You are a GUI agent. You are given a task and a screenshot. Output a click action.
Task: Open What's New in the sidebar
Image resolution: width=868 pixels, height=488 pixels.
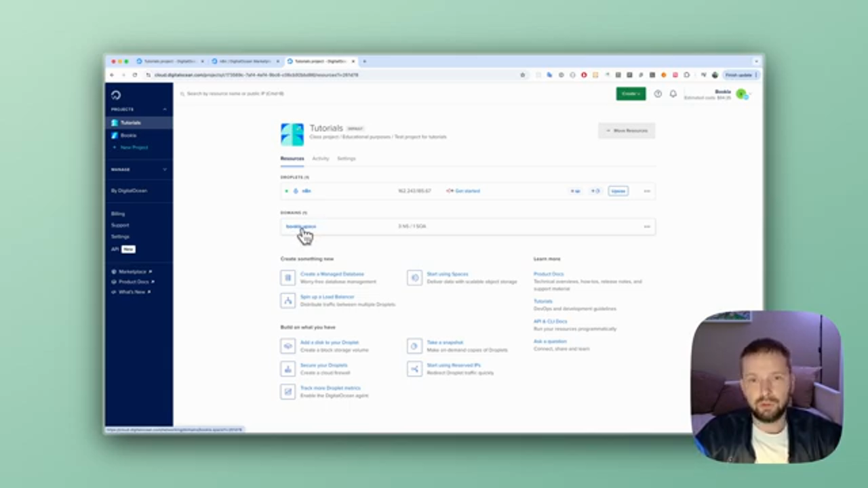tap(132, 291)
